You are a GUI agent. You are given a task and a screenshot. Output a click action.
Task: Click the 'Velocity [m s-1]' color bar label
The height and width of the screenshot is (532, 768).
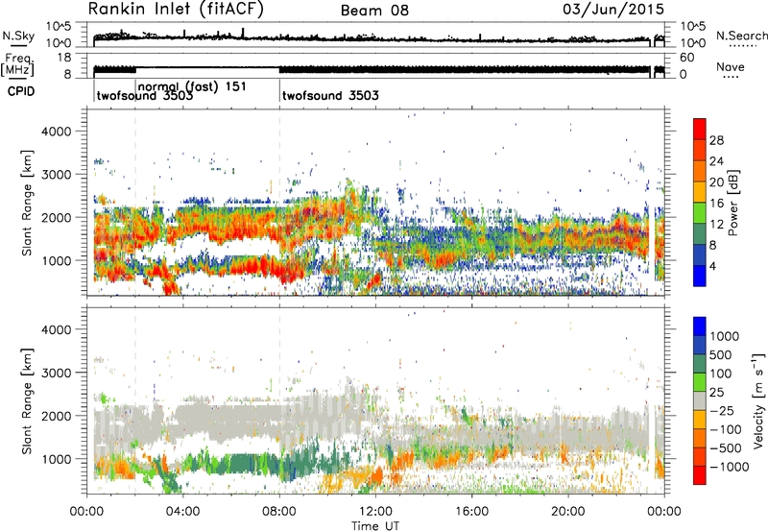pos(758,400)
